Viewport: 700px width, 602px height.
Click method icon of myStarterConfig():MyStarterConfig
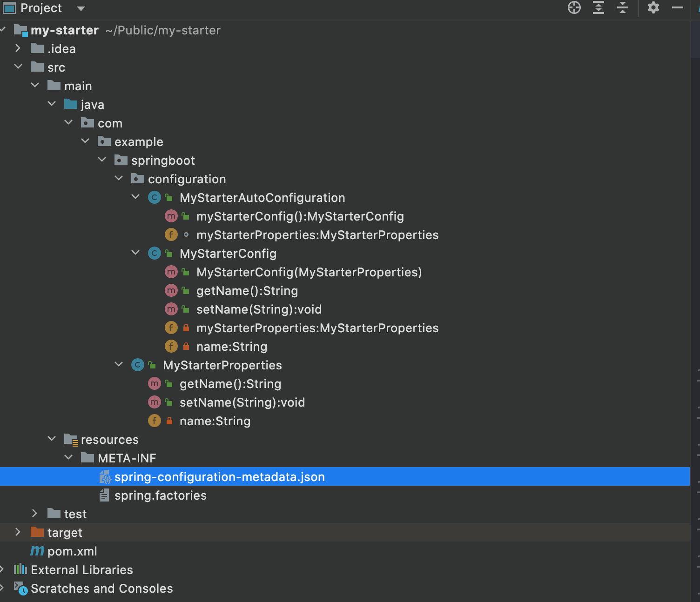[171, 216]
